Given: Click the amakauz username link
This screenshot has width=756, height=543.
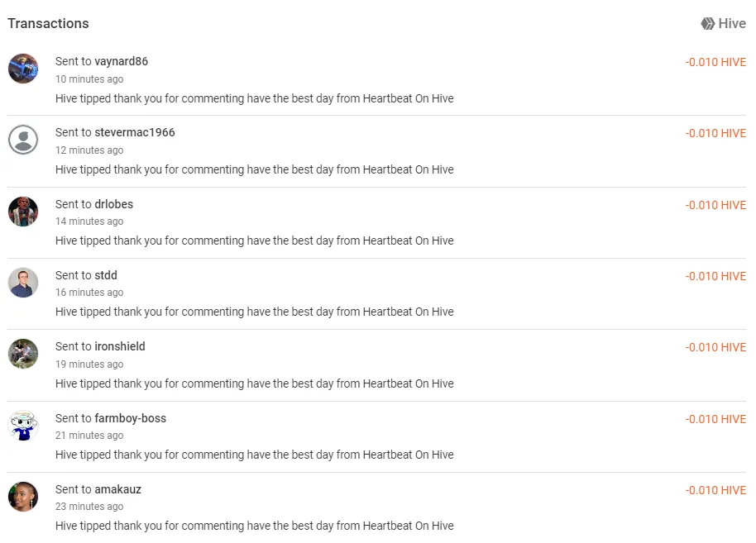Looking at the screenshot, I should 118,489.
